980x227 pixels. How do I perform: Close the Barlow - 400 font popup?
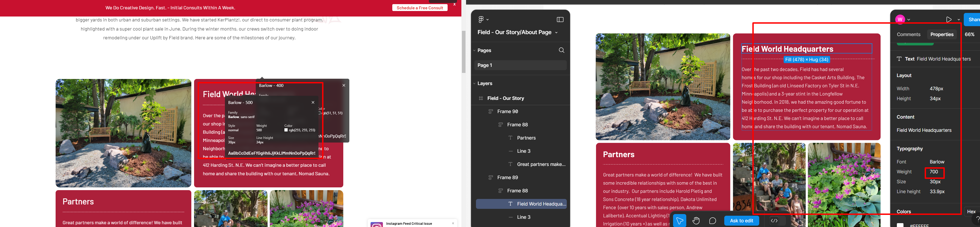click(344, 86)
